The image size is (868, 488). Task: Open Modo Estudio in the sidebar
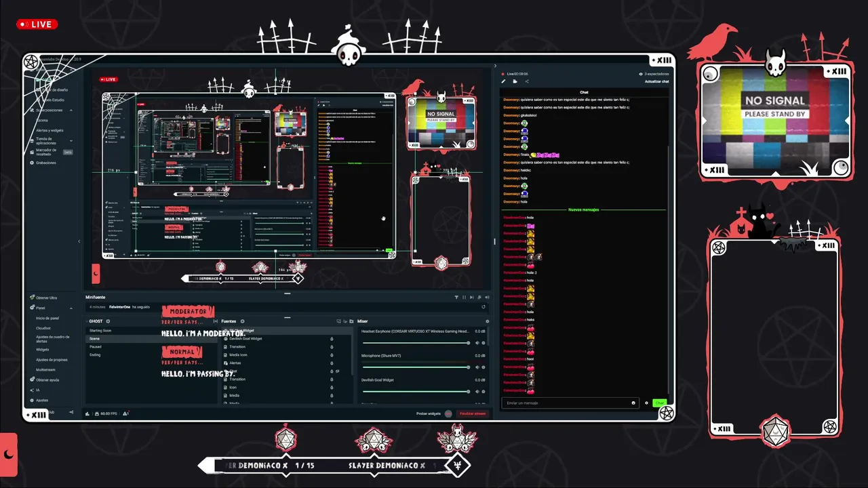click(51, 100)
